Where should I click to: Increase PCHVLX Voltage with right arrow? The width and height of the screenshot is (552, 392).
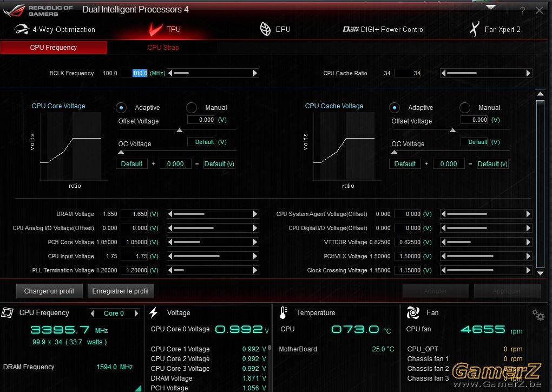[x=528, y=256]
